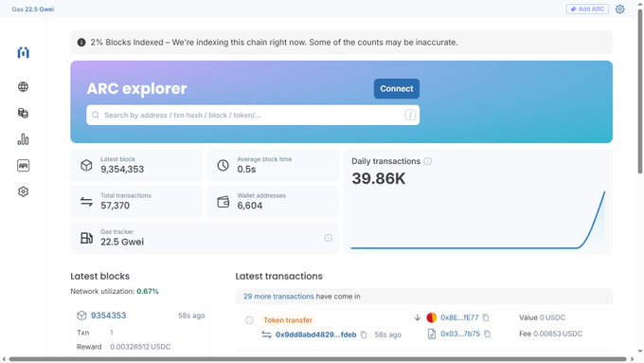644x363 pixels.
Task: Open the sidebar settings gear icon
Action: (x=23, y=191)
